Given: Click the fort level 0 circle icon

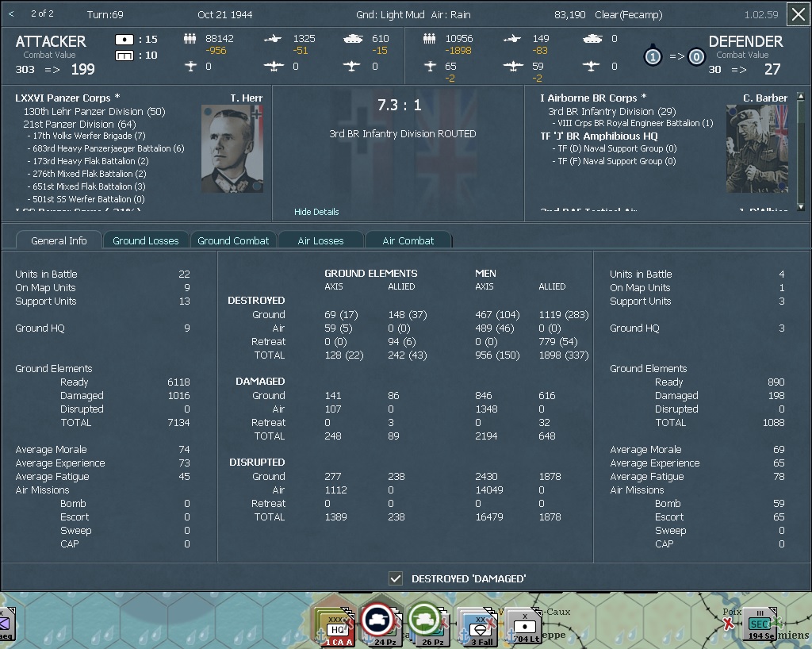Looking at the screenshot, I should click(x=696, y=56).
